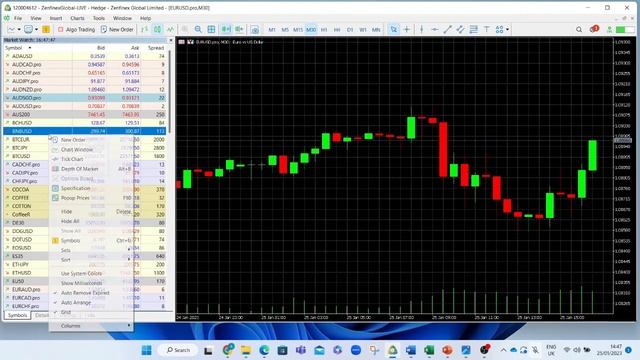Viewport: 640px width, 360px height.
Task: Select the M30 timeframe
Action: pos(311,29)
